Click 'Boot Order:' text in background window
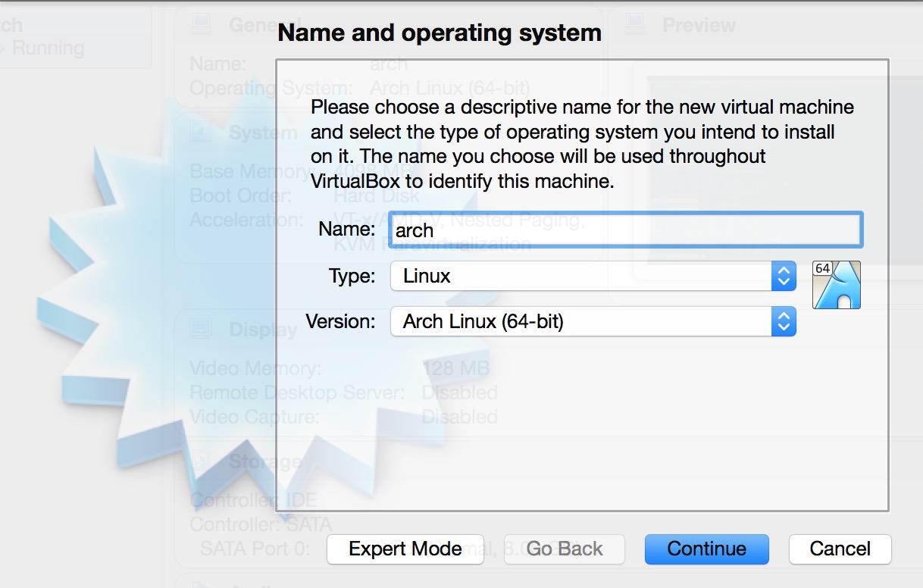Viewport: 923px width, 588px height. pos(241,196)
